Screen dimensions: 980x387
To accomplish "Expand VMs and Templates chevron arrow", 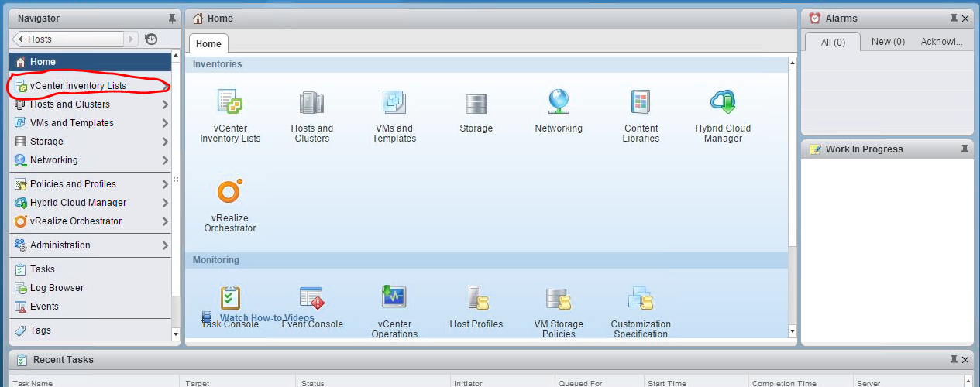I will [165, 123].
